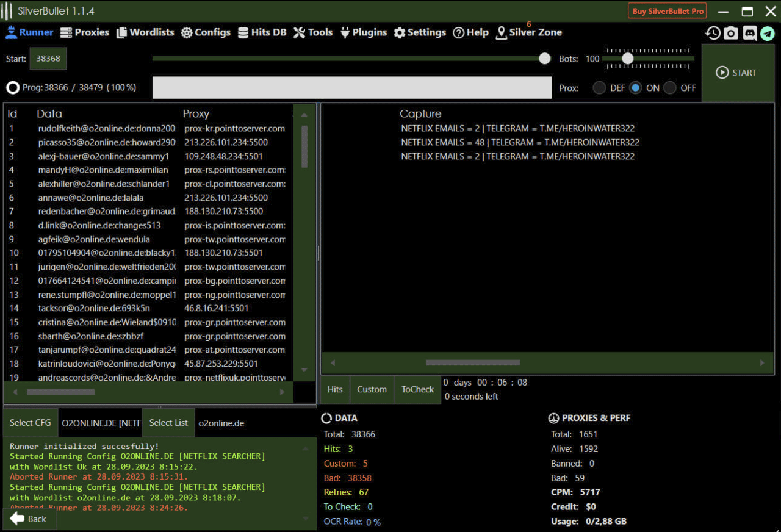Click the Data column header
The height and width of the screenshot is (532, 781).
(x=49, y=113)
